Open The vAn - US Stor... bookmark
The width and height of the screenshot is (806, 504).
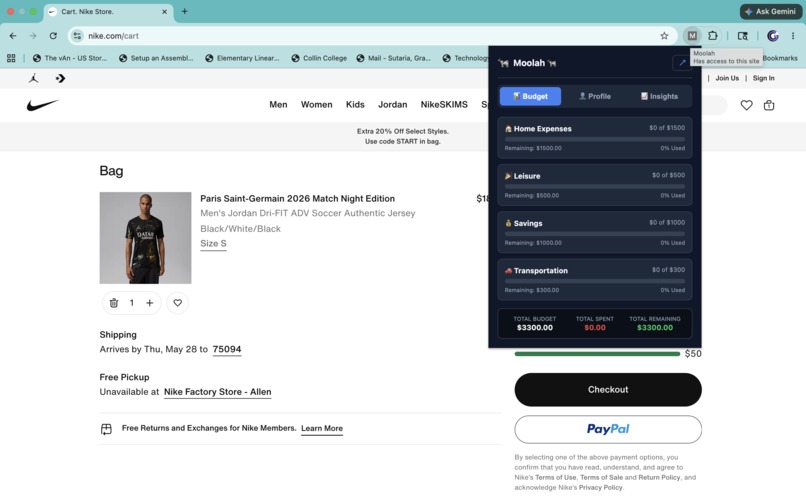coord(70,58)
